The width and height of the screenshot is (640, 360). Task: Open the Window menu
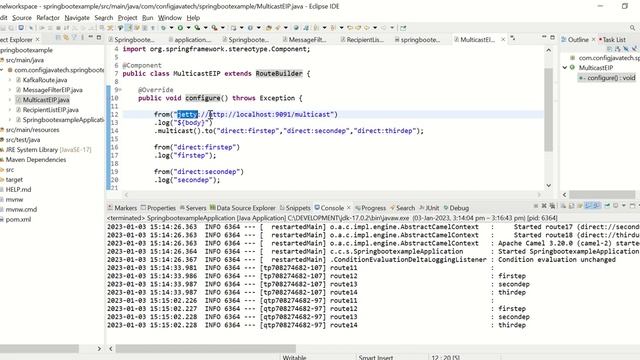click(x=170, y=18)
